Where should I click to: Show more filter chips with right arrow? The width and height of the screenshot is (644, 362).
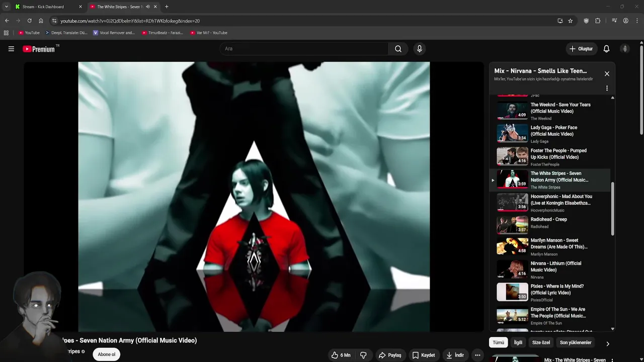(607, 344)
